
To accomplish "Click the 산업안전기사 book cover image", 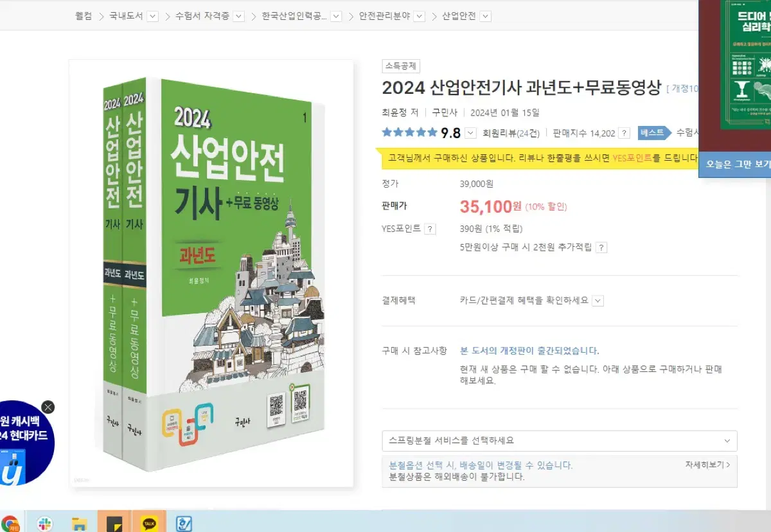I will (x=211, y=273).
